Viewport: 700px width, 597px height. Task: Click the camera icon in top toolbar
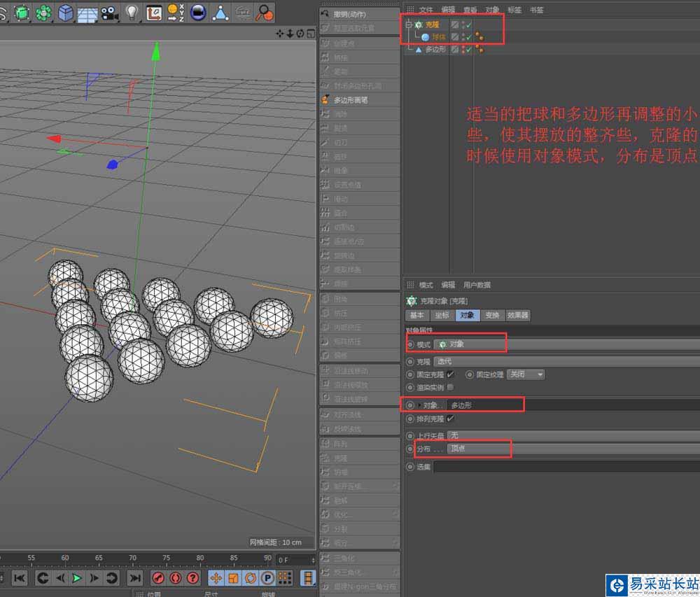coord(108,12)
